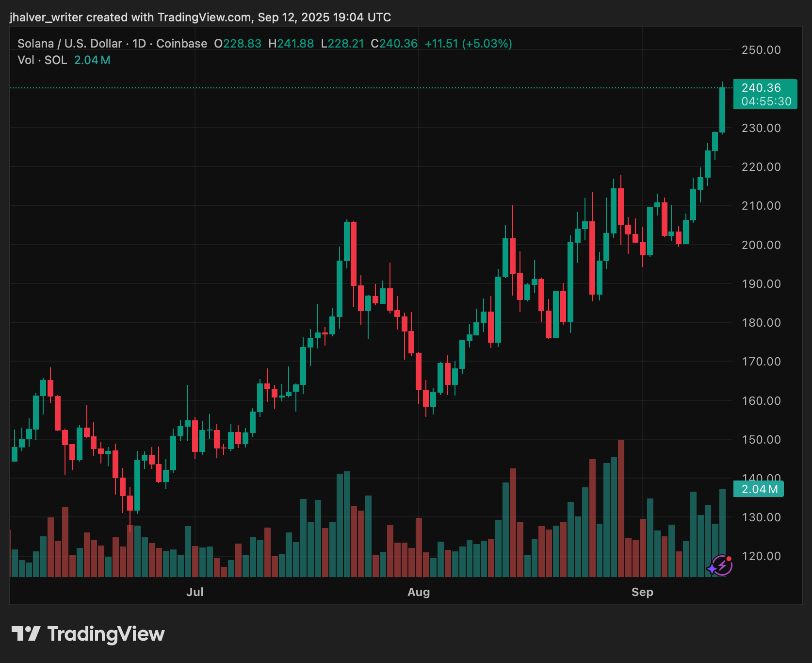812x663 pixels.
Task: Select the latest green candle at far right
Action: [x=722, y=110]
